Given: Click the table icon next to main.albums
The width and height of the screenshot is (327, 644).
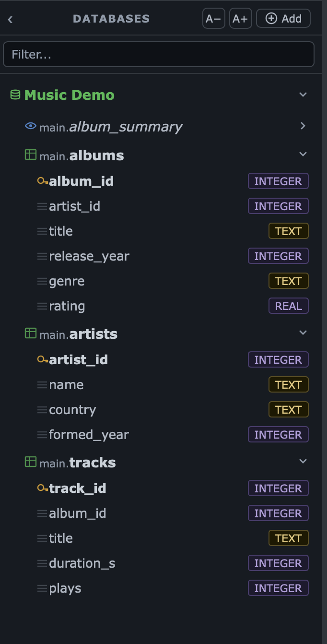Looking at the screenshot, I should (30, 155).
